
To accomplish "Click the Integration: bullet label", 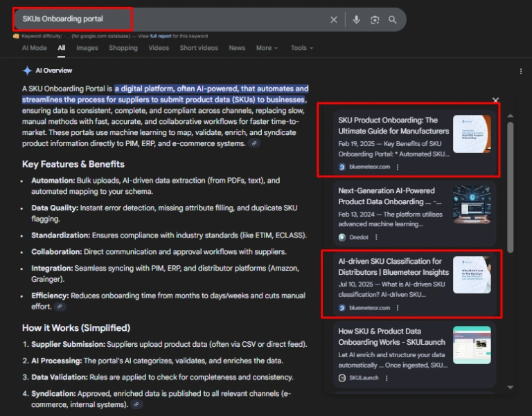I will pos(52,268).
